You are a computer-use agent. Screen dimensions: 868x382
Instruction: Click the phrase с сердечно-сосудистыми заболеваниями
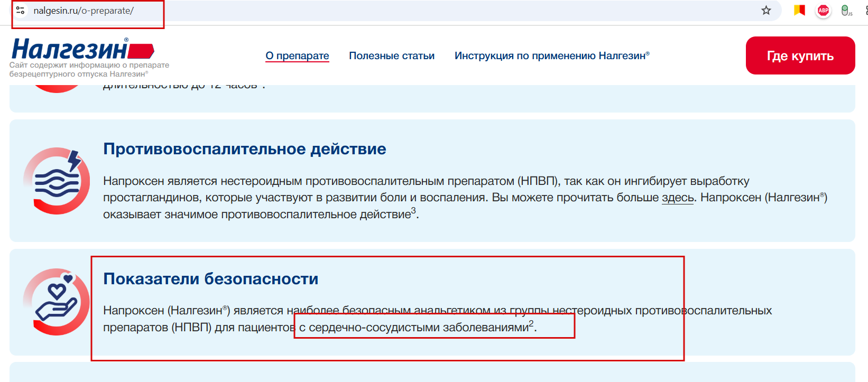coord(414,328)
